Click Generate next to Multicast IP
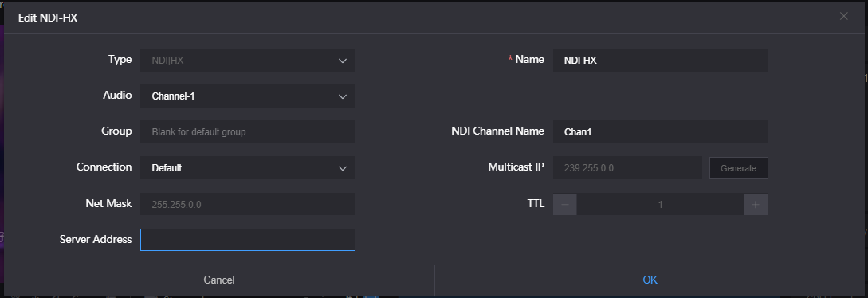The height and width of the screenshot is (298, 868). coord(738,168)
